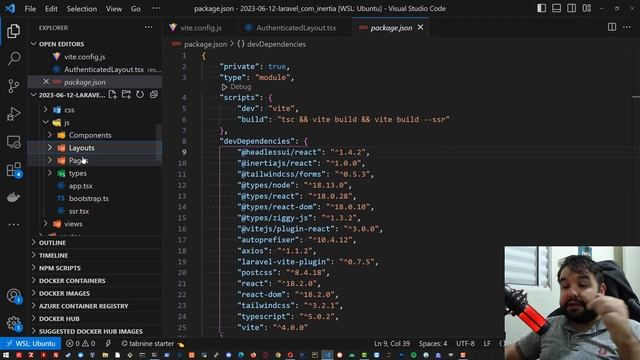640x360 pixels.
Task: Open Explorer views and more actions menu
Action: [x=149, y=27]
